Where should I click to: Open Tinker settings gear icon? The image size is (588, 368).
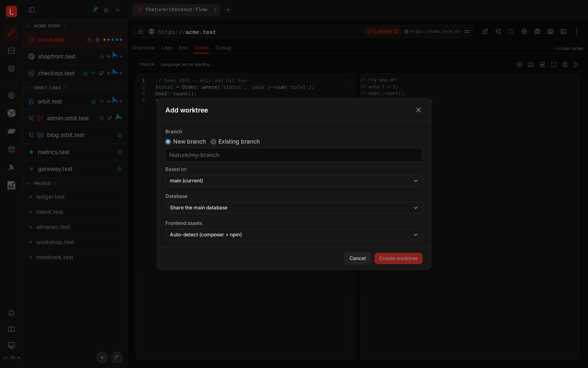[x=519, y=64]
